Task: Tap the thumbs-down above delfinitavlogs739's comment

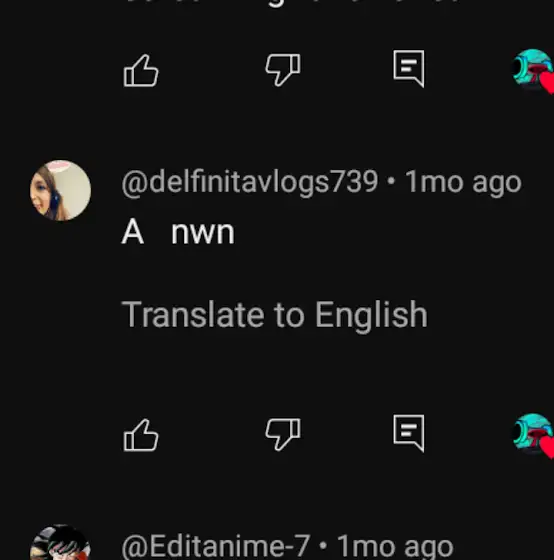Action: point(283,70)
